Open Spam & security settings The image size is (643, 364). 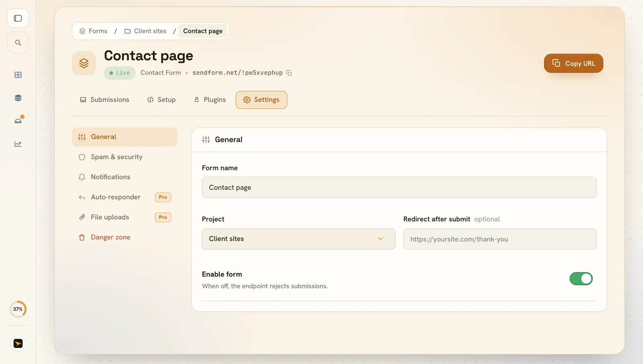(x=125, y=157)
